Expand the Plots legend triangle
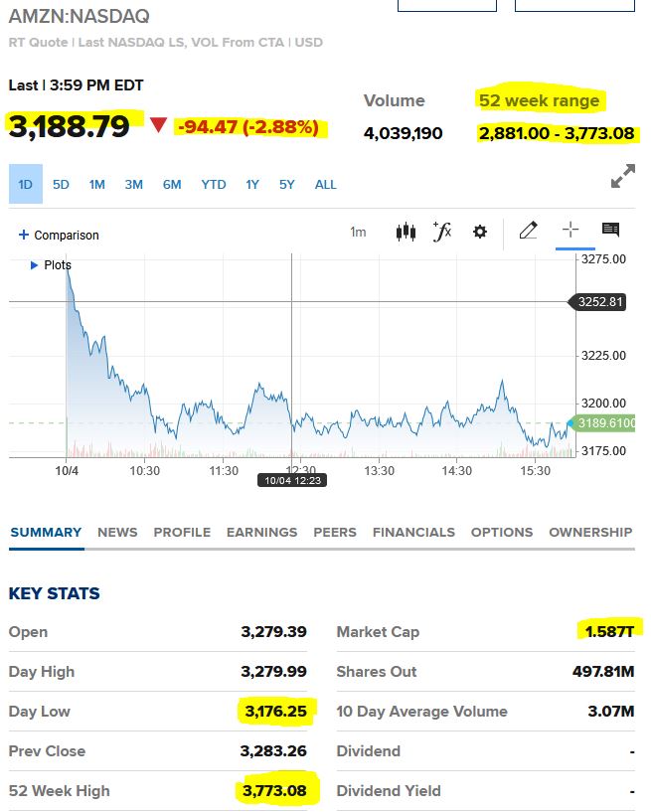The width and height of the screenshot is (651, 812). (x=35, y=265)
